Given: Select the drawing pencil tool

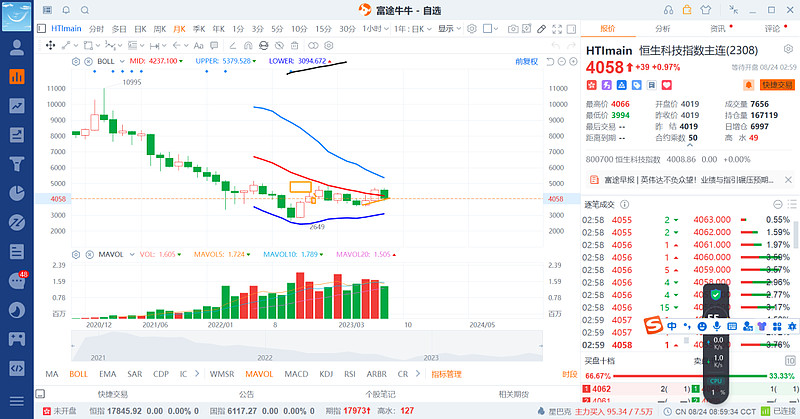Looking at the screenshot, I should [541, 29].
